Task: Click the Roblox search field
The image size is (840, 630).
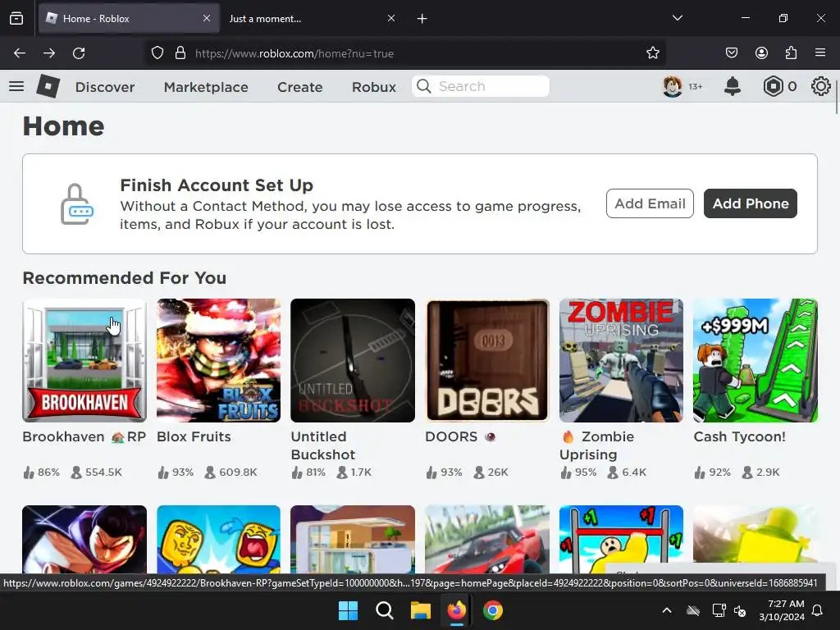Action: (481, 86)
